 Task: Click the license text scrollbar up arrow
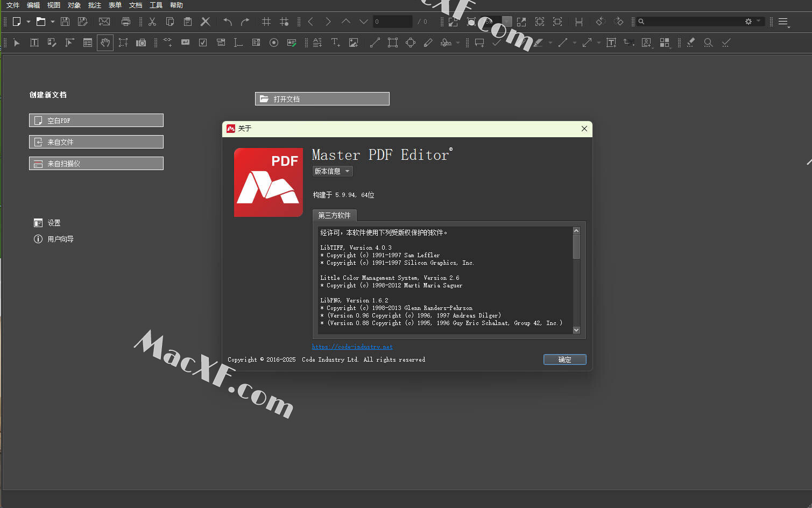click(x=576, y=230)
